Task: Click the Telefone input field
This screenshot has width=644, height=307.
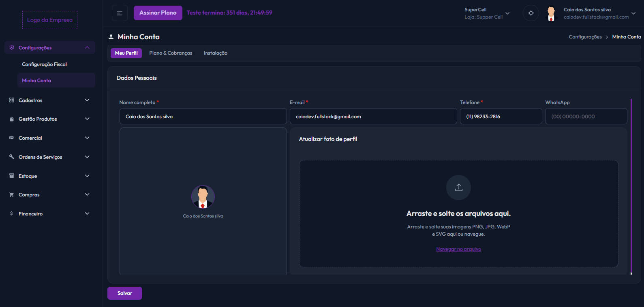Action: [x=501, y=116]
